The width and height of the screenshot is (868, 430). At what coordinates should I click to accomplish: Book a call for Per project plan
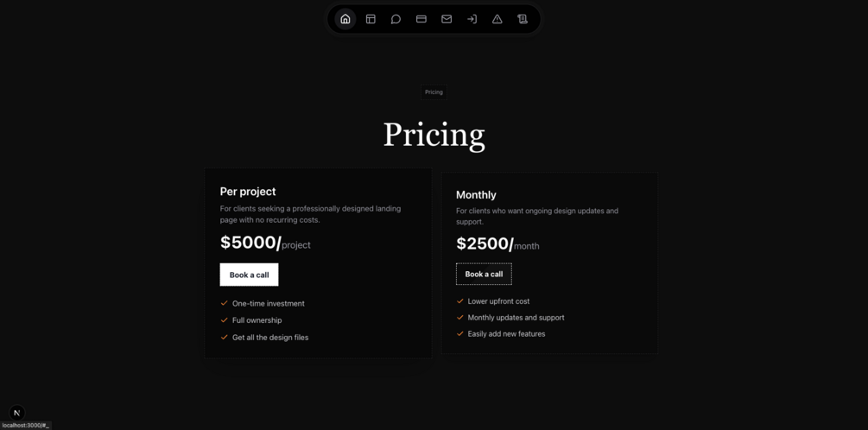249,275
